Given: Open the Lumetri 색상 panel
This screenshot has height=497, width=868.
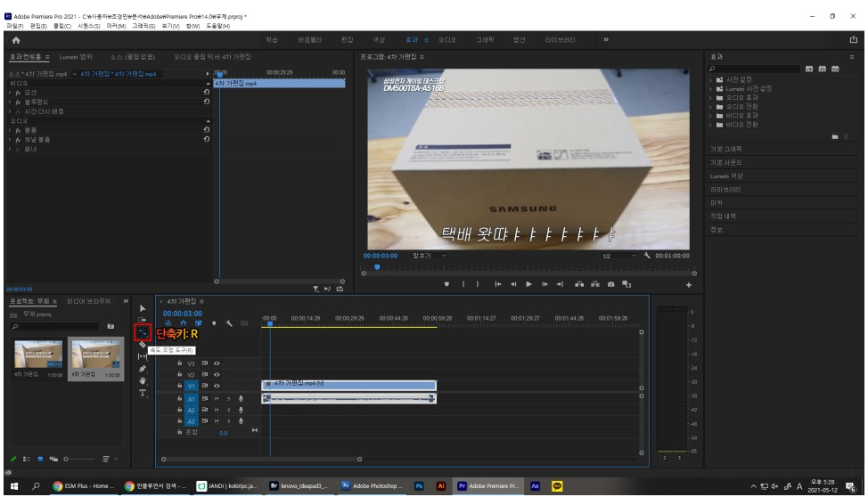Looking at the screenshot, I should point(726,176).
